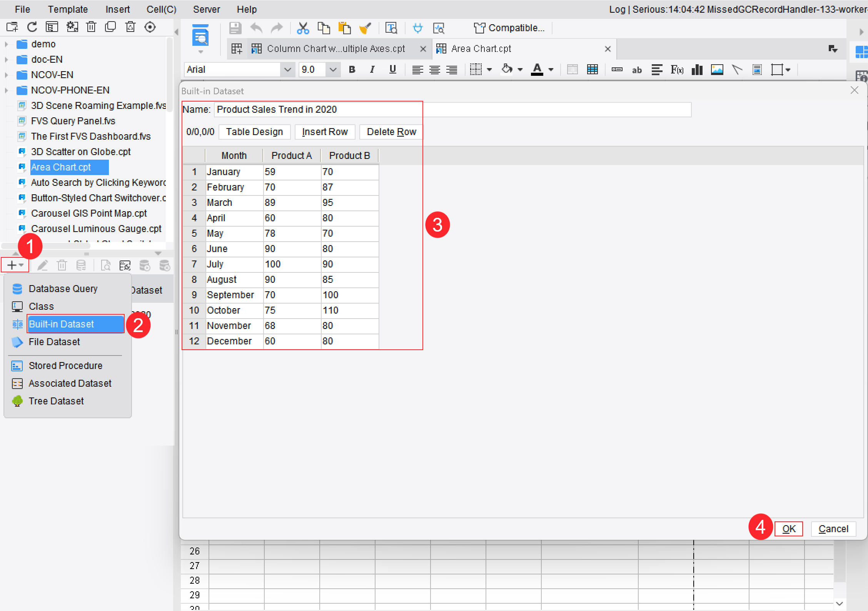Click Cancel in Built-in Dataset dialog

pyautogui.click(x=833, y=529)
